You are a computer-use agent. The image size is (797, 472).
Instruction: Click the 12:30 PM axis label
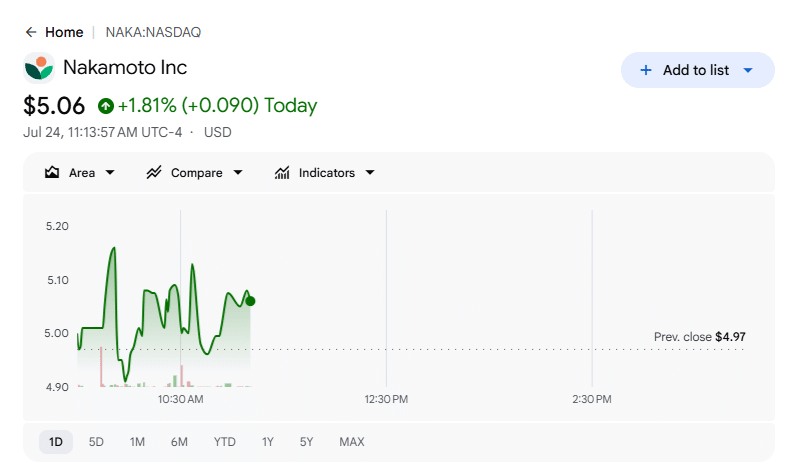[x=386, y=399]
